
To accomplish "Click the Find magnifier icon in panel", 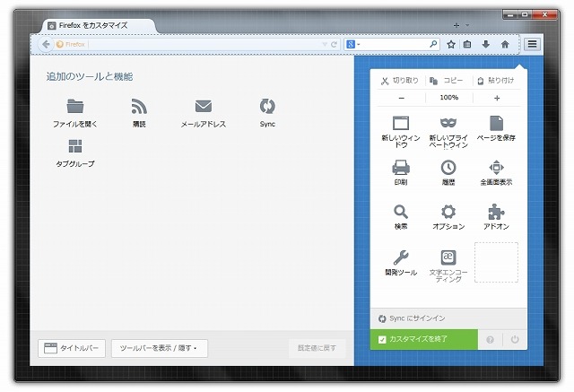I will 401,212.
